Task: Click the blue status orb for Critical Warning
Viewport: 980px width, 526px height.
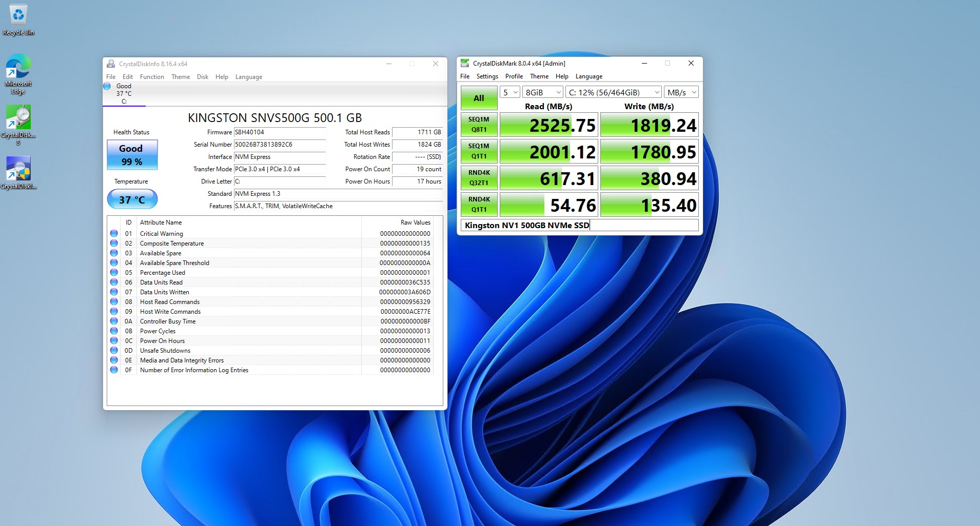Action: pos(114,233)
